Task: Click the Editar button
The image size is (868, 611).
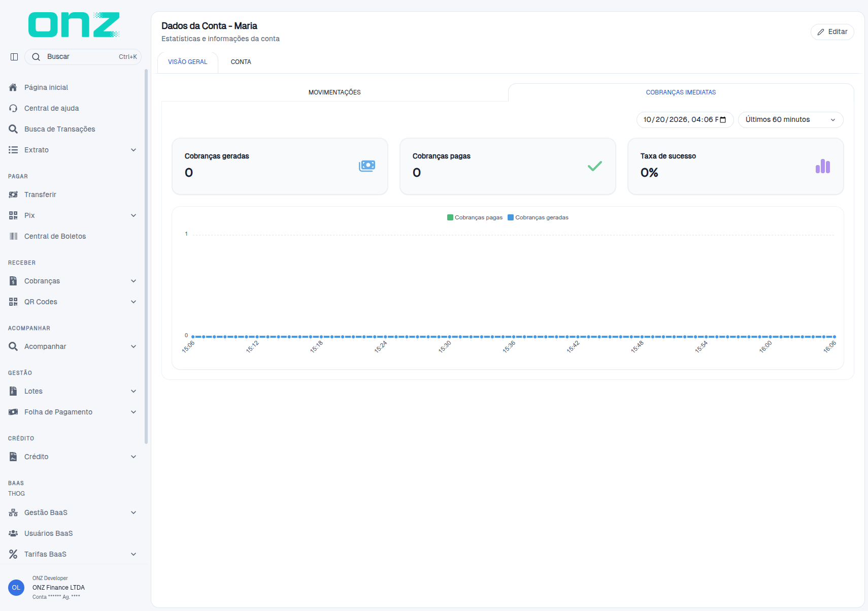Action: pos(832,32)
